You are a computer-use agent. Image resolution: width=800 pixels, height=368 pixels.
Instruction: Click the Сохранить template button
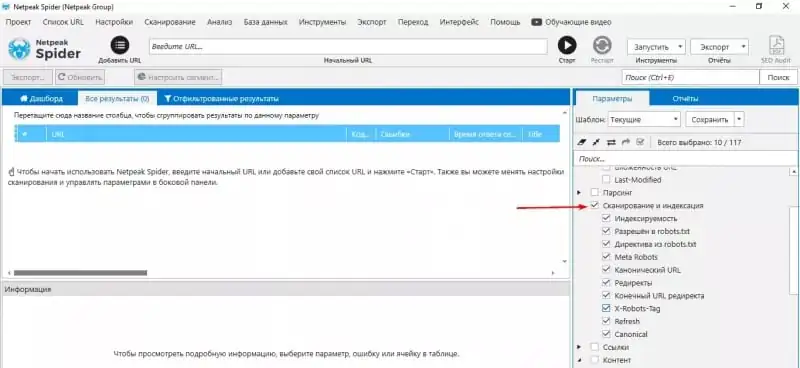tap(710, 119)
